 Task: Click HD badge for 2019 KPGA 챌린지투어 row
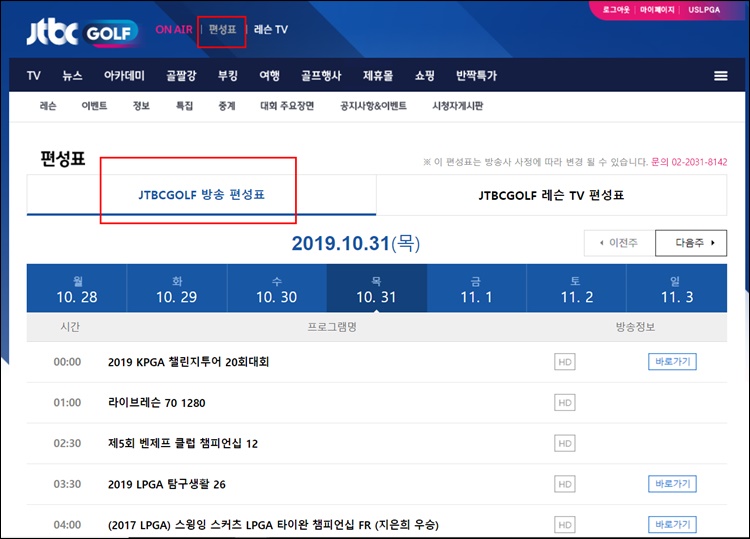click(564, 362)
